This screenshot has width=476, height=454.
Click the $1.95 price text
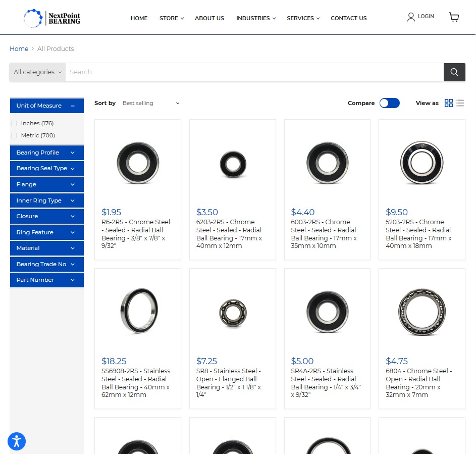(x=111, y=212)
